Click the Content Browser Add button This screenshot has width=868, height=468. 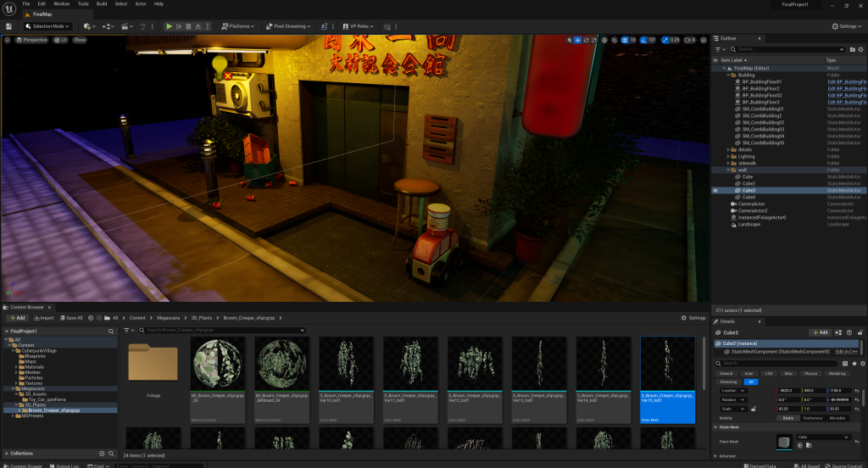(18, 318)
